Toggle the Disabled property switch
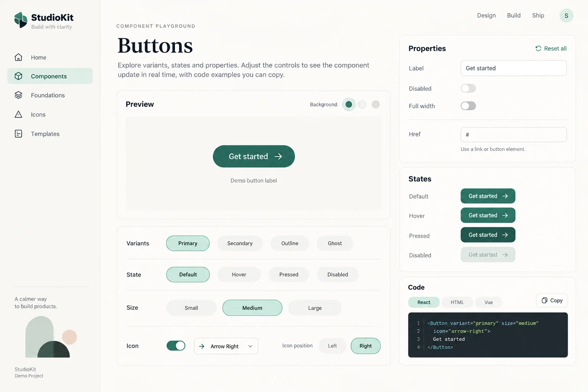Screen dimensions: 588x392 [468, 88]
